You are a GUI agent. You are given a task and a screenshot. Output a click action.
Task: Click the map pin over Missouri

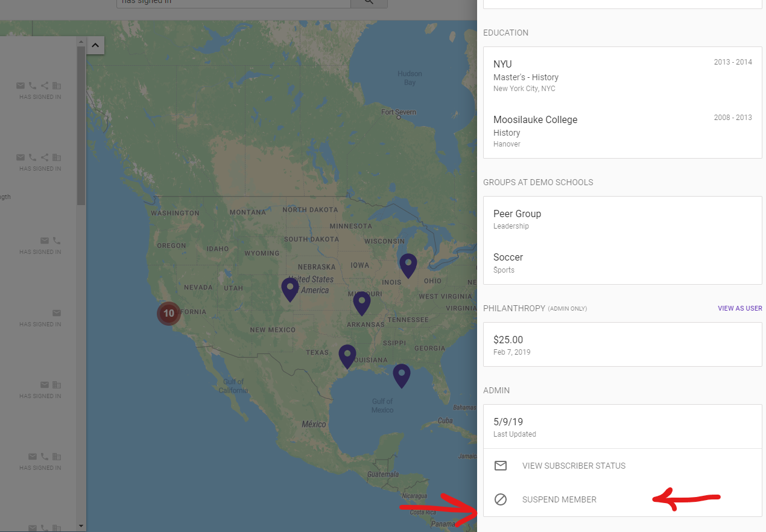[x=361, y=302]
